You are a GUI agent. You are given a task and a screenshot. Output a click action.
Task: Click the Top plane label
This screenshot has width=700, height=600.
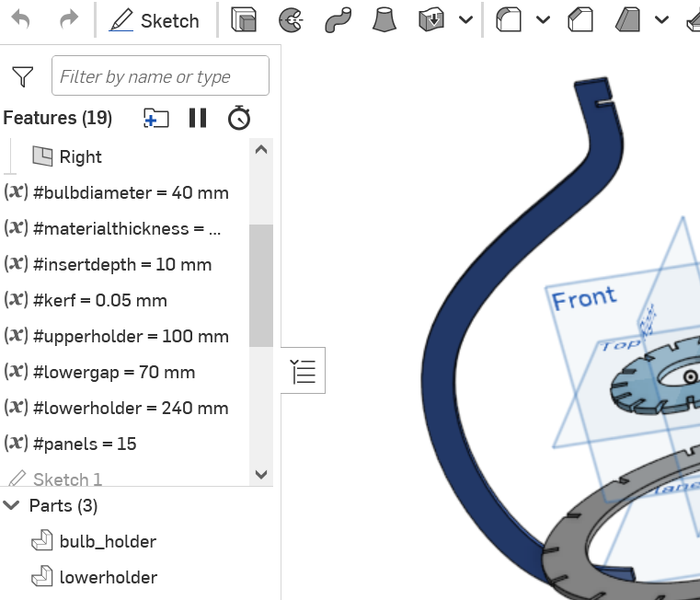[620, 345]
